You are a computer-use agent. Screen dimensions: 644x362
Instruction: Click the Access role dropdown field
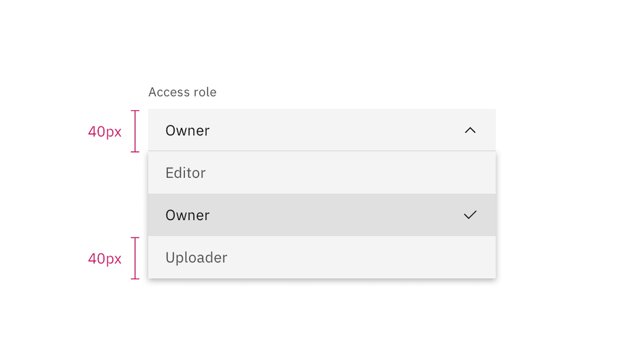[x=321, y=130]
